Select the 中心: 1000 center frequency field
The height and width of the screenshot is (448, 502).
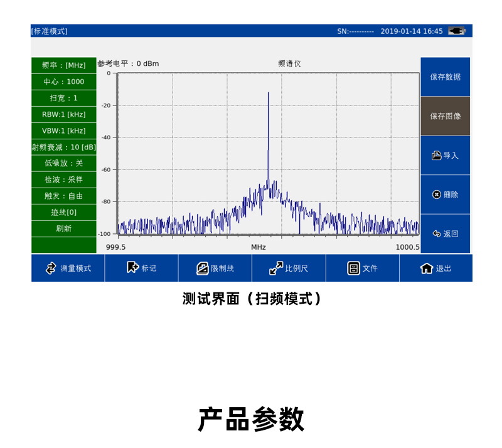[64, 82]
